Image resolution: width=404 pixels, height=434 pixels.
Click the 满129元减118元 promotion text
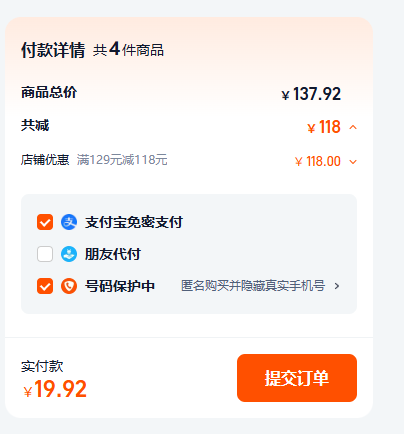[x=122, y=160]
